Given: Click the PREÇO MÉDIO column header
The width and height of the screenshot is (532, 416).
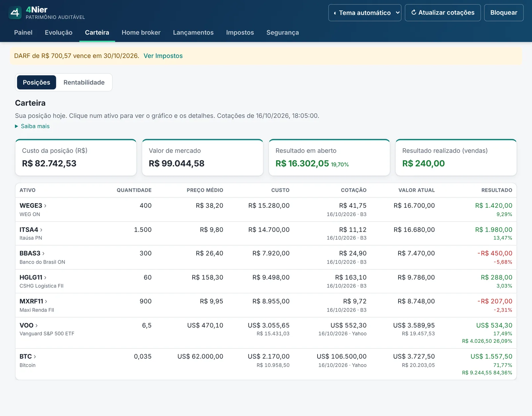Looking at the screenshot, I should pos(205,190).
